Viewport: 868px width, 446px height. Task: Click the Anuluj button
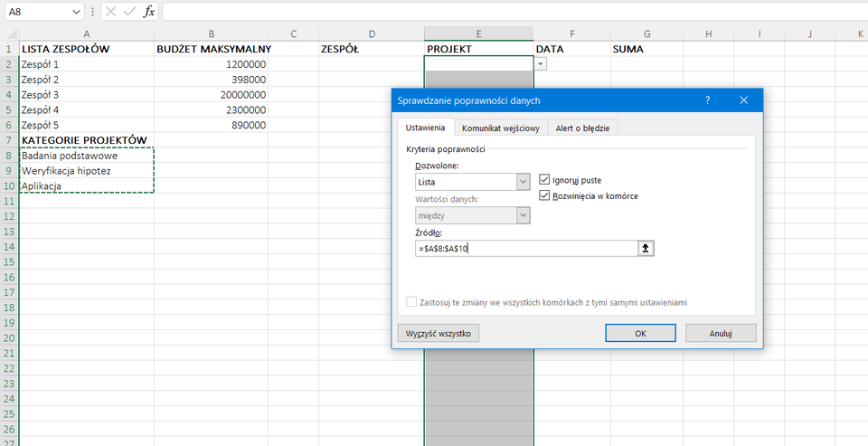point(720,333)
